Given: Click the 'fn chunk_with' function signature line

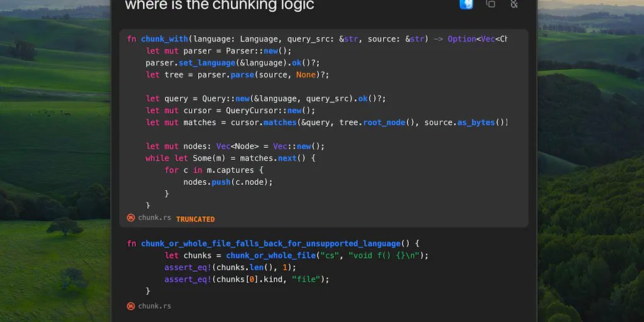Looking at the screenshot, I should pyautogui.click(x=317, y=39).
